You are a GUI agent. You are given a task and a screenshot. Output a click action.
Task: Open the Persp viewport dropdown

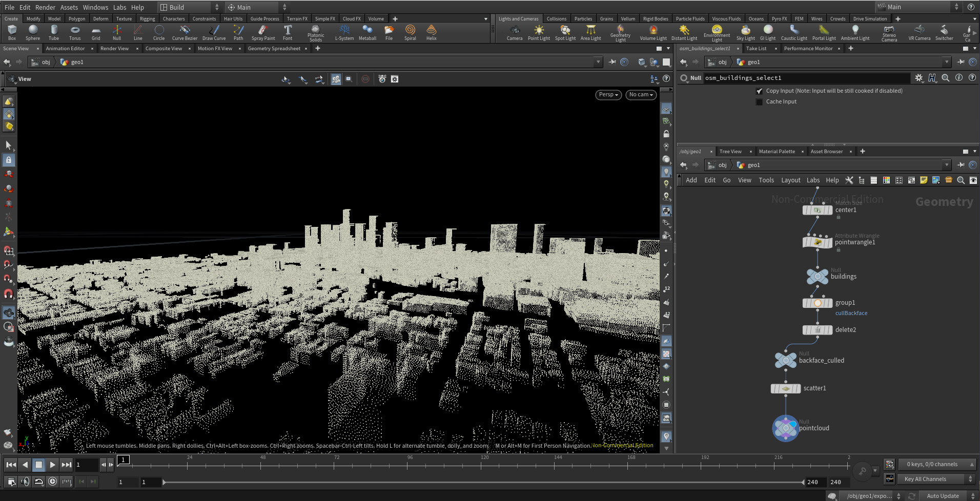tap(609, 95)
